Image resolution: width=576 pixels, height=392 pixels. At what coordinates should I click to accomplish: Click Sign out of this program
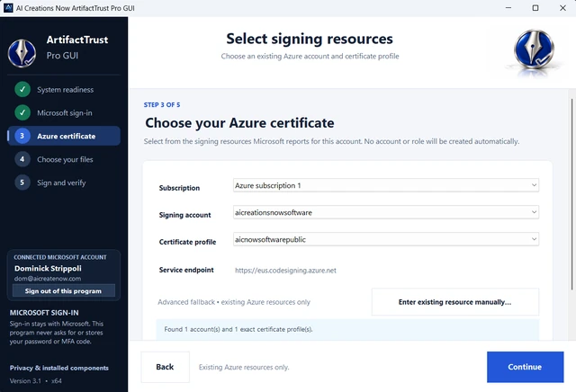[x=64, y=290]
